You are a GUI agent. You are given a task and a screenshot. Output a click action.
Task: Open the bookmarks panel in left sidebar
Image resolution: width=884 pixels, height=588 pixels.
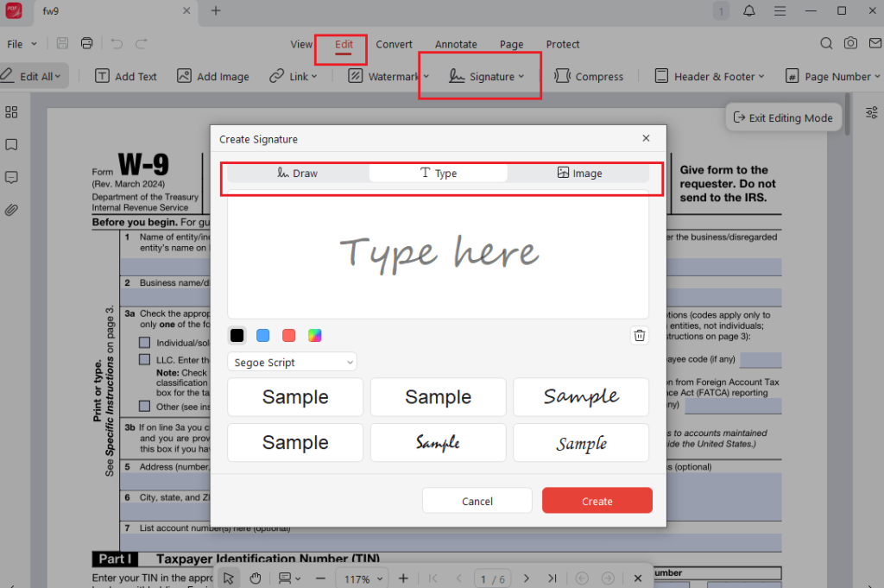[11, 145]
